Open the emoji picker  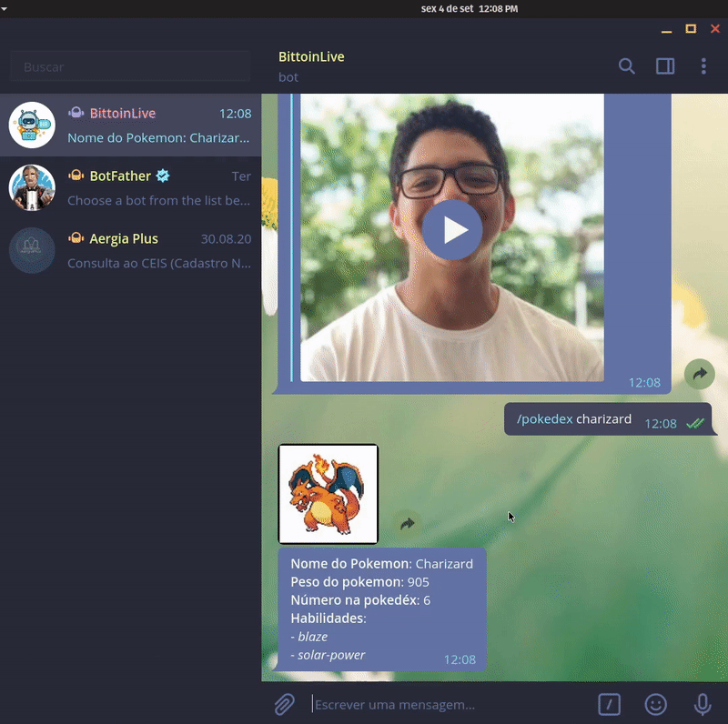[655, 704]
